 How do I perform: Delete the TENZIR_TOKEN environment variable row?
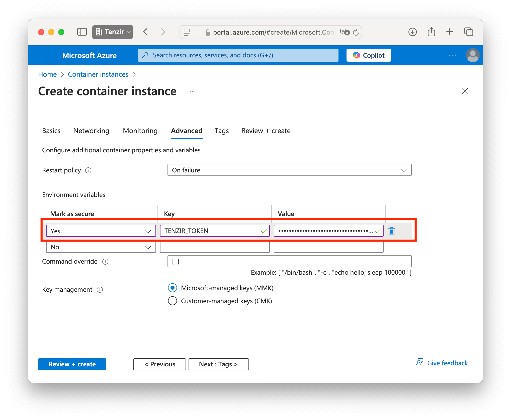coord(391,231)
